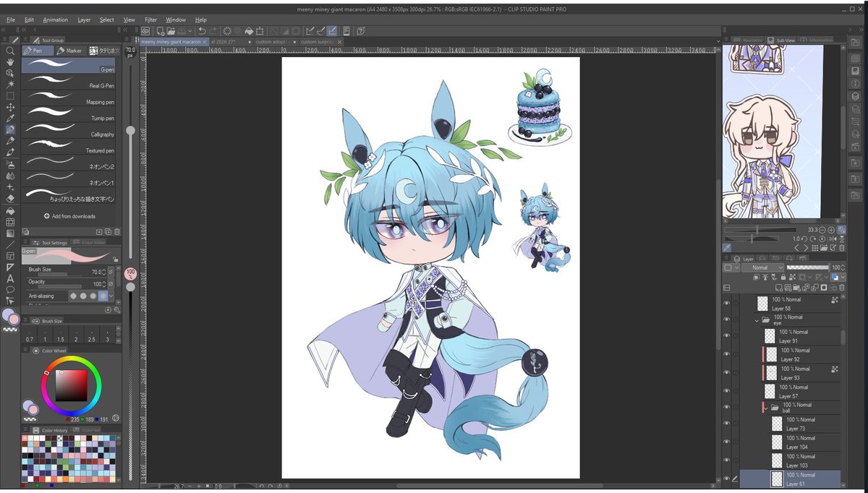This screenshot has width=868, height=493.
Task: Switch to Marker sub tool tab
Action: pyautogui.click(x=70, y=51)
